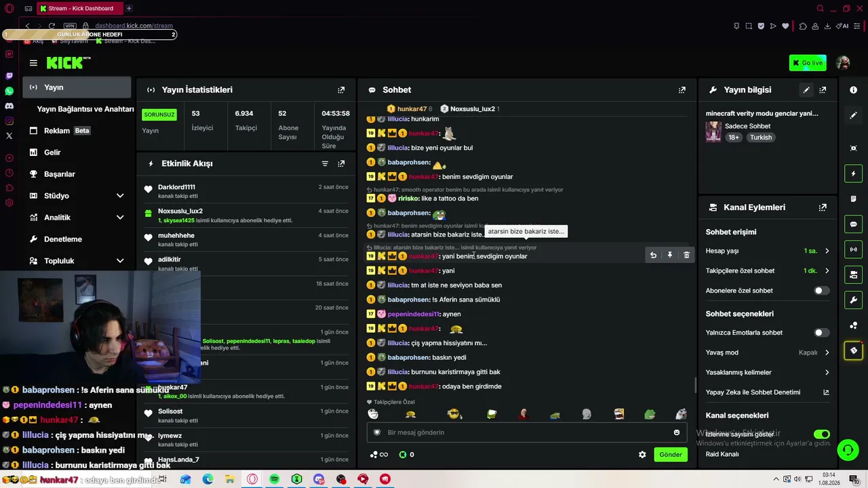
Task: Edit stream info with the pencil icon
Action: pyautogui.click(x=806, y=89)
